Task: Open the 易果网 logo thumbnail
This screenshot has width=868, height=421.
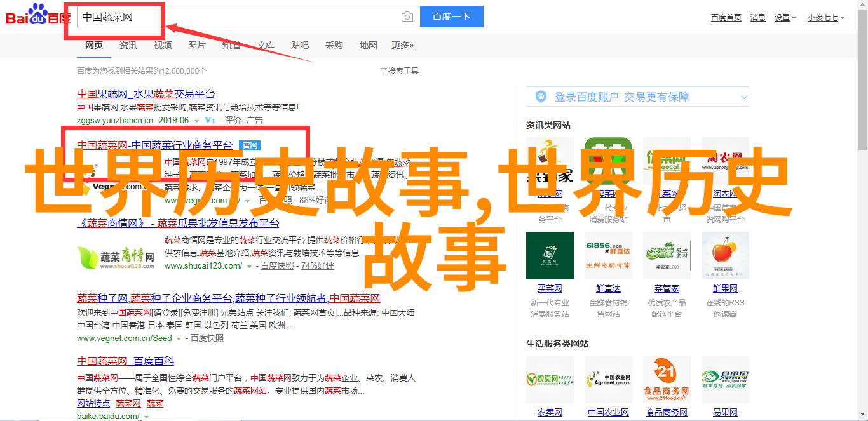Action: click(x=725, y=379)
